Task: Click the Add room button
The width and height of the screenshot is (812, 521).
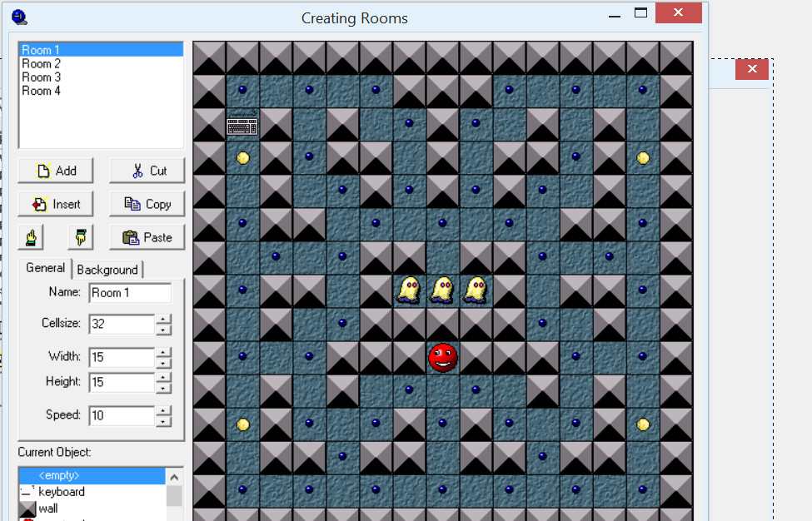Action: click(56, 171)
